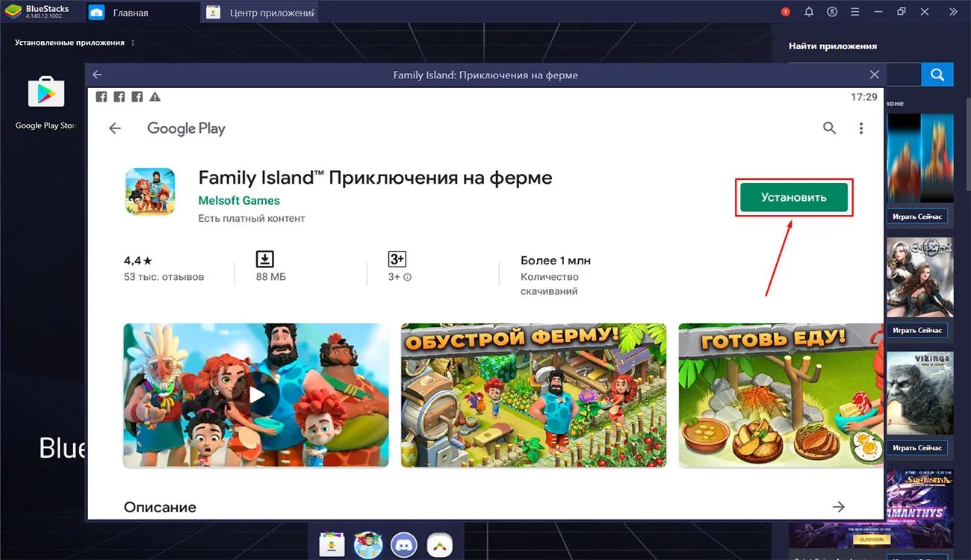Open the cartoon character app in dock
Screen dimensions: 971x560
click(367, 545)
